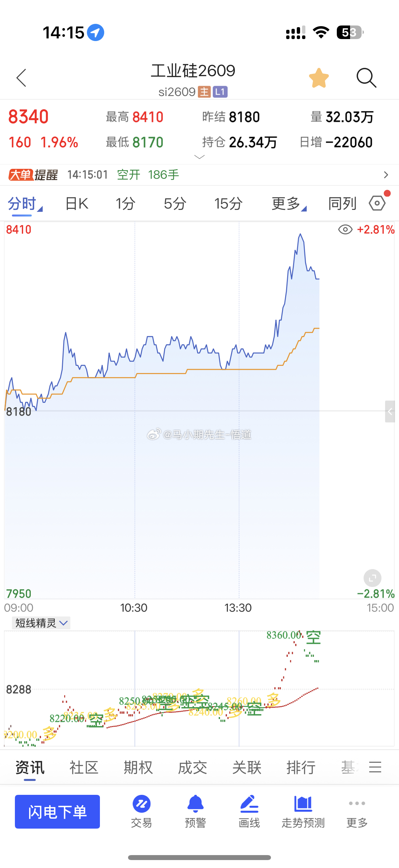The width and height of the screenshot is (399, 868).
Task: Open the 更多 timeframe dropdown
Action: click(289, 204)
